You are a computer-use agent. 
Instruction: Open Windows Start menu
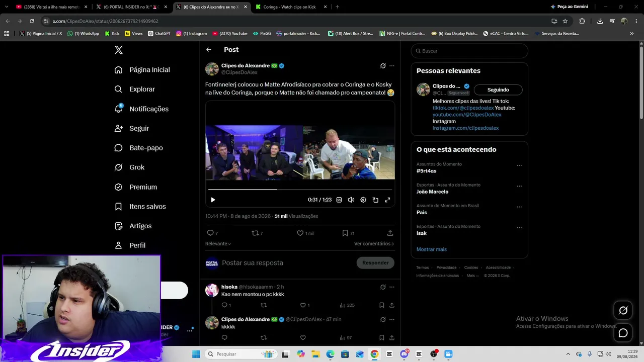pos(196,354)
